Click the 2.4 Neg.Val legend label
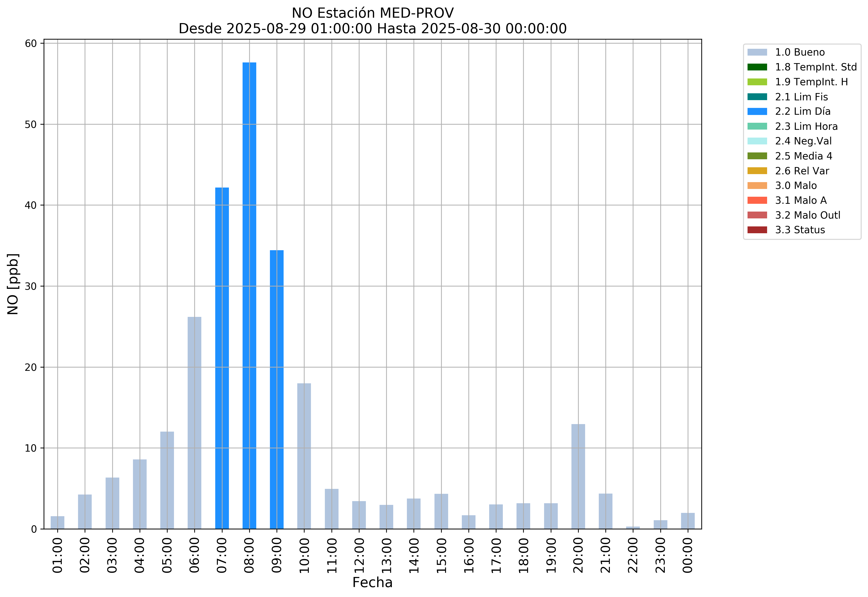This screenshot has height=597, width=868. [x=803, y=141]
